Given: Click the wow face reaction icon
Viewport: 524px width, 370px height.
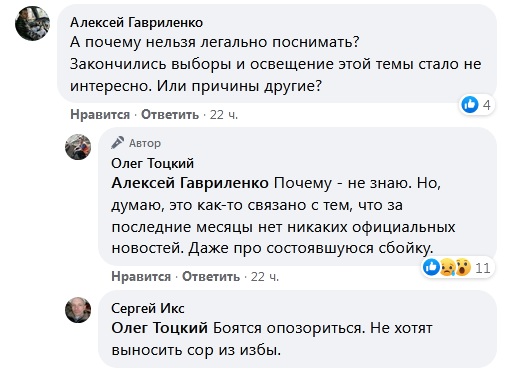Looking at the screenshot, I should (x=463, y=267).
